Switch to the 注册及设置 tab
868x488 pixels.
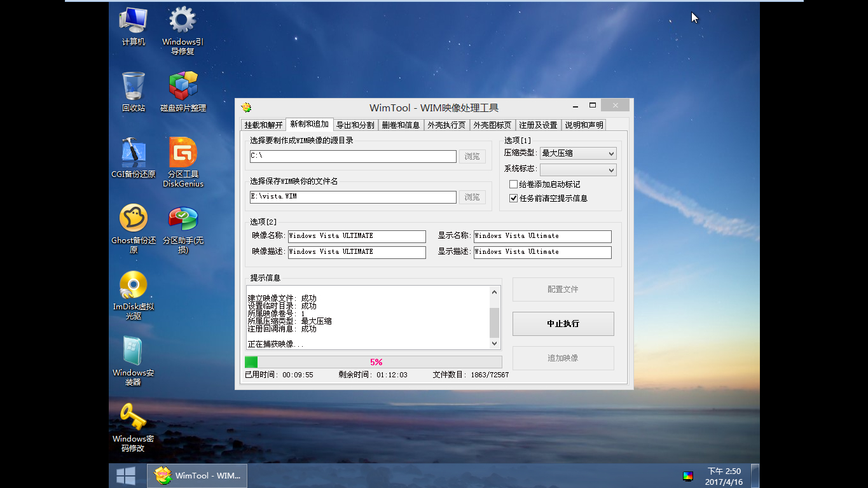point(539,125)
